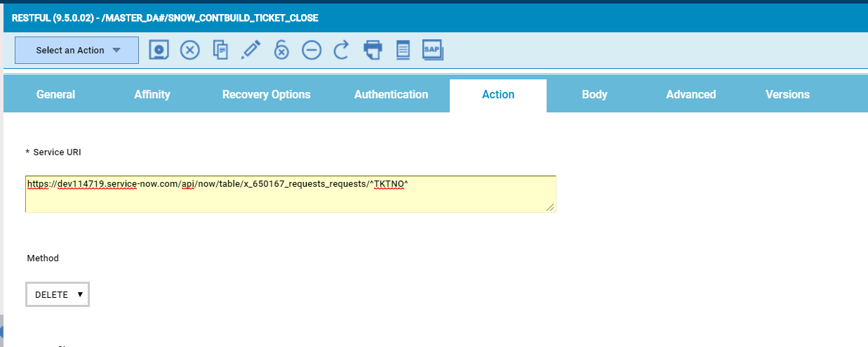The image size is (868, 347).
Task: Open the Affinity tab
Action: (x=152, y=95)
